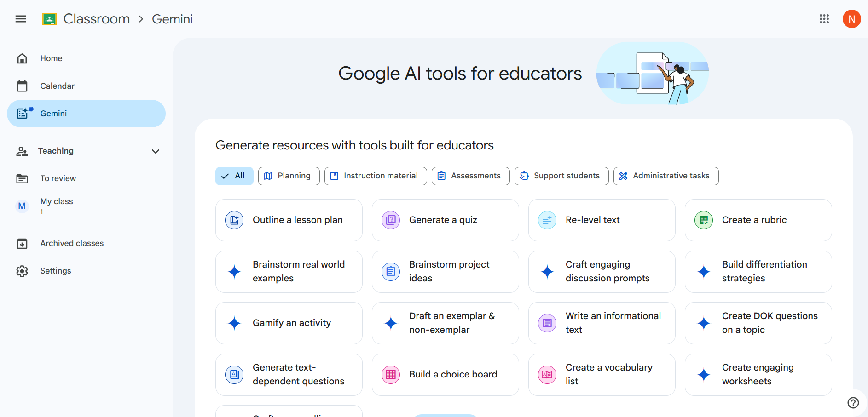Viewport: 868px width, 417px height.
Task: Filter tools by Planning chip
Action: pyautogui.click(x=289, y=176)
